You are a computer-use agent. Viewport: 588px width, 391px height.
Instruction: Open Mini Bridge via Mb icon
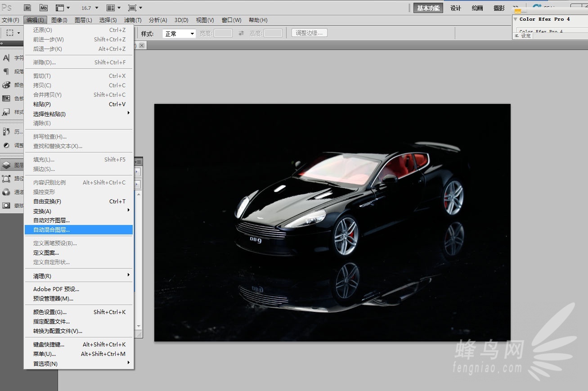click(x=43, y=8)
